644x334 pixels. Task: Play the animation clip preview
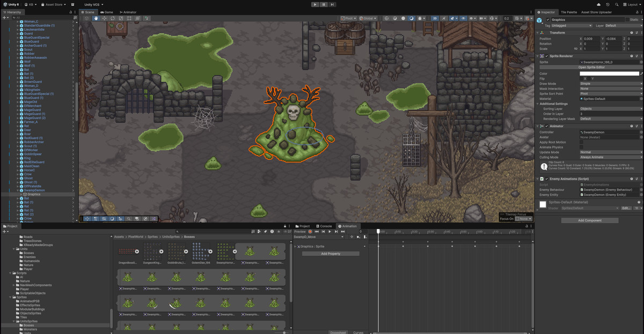pos(330,232)
